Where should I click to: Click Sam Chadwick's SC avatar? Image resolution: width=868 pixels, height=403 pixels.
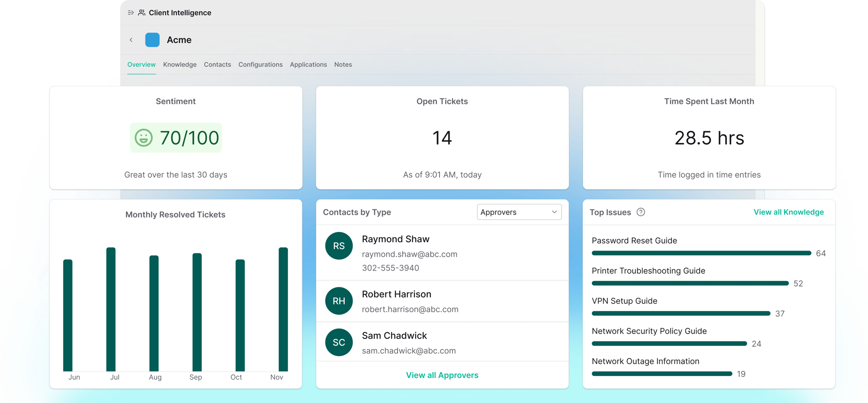point(339,342)
